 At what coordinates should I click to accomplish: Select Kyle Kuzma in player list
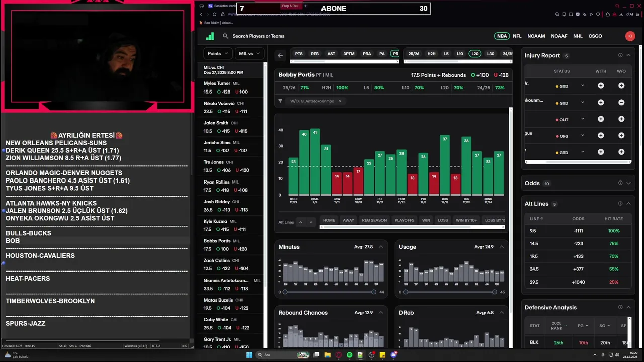231,225
